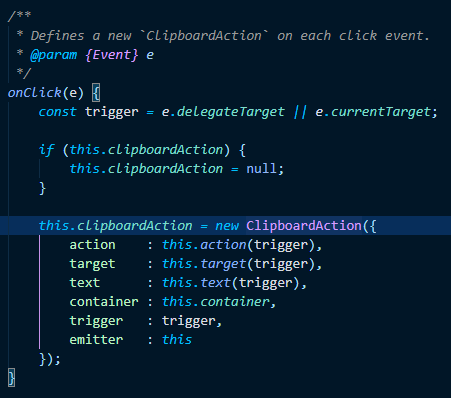
Task: Click the if keyword
Action: (46, 150)
